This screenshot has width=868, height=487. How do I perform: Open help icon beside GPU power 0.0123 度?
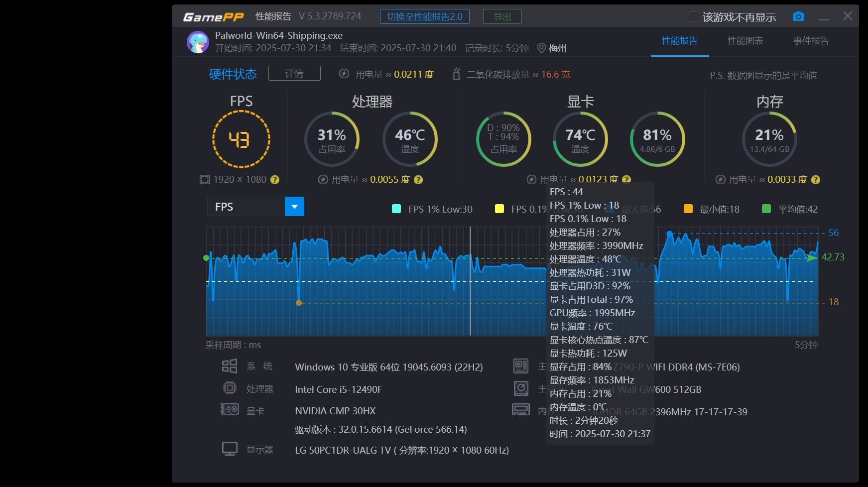[x=626, y=179]
